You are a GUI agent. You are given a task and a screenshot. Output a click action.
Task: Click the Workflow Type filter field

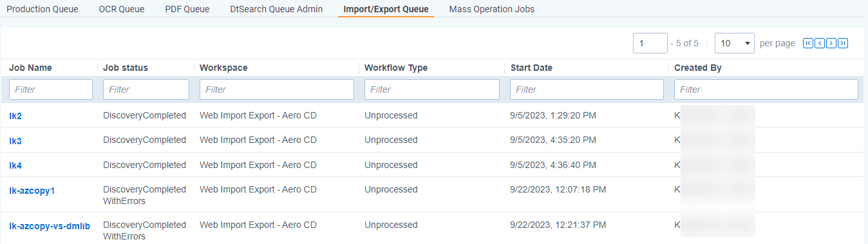click(432, 89)
